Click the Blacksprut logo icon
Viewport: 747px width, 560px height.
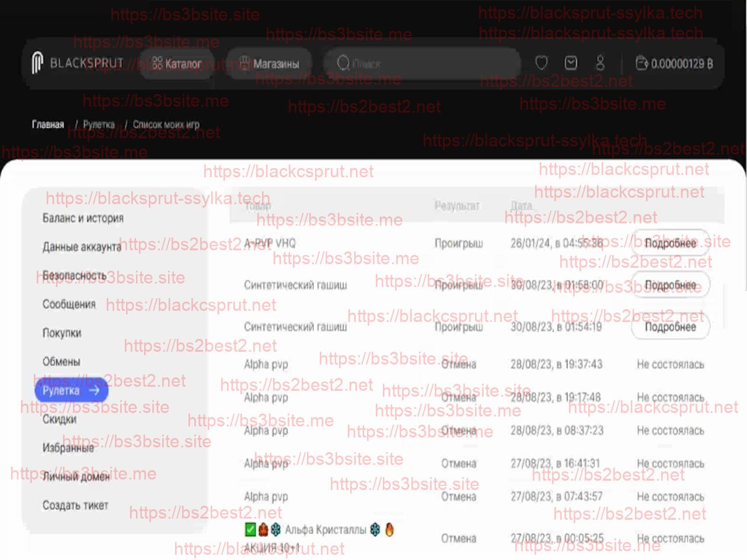[37, 63]
